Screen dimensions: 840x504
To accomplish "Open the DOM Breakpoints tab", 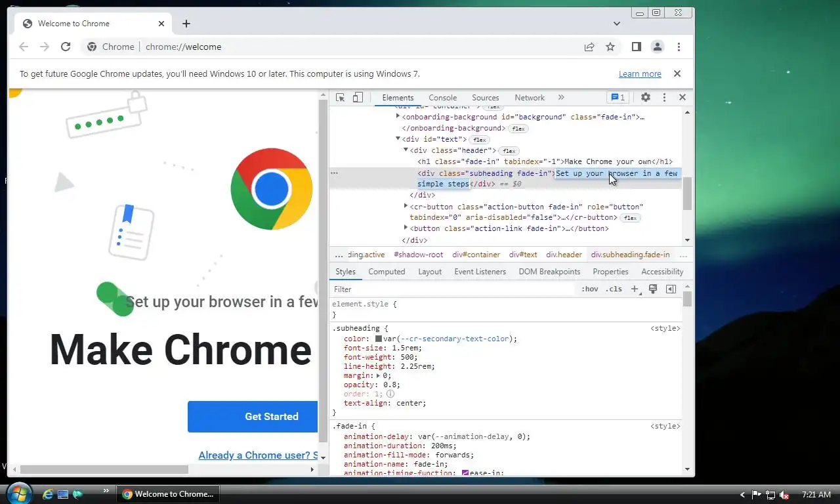I will 549,272.
